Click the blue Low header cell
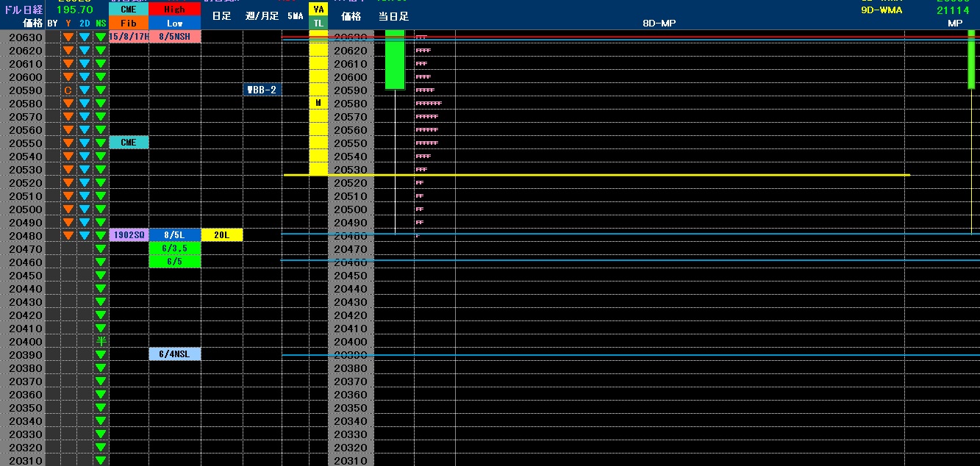This screenshot has width=980, height=466. tap(175, 23)
